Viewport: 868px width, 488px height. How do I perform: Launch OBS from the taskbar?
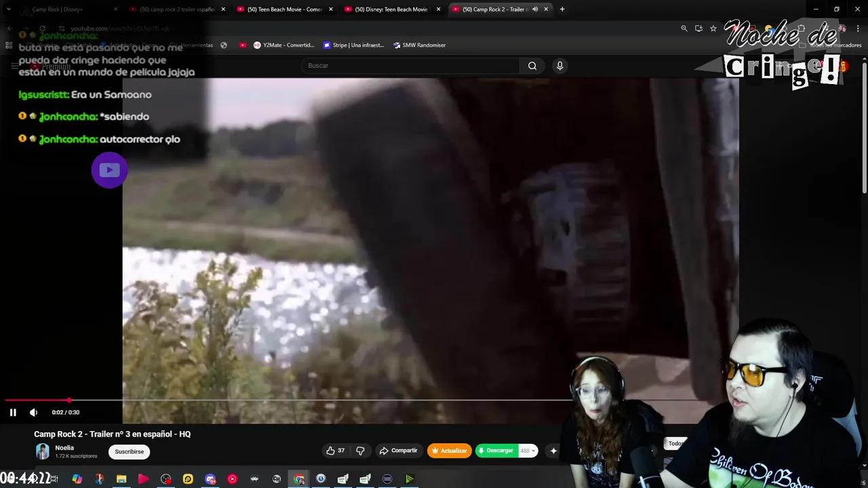165,479
